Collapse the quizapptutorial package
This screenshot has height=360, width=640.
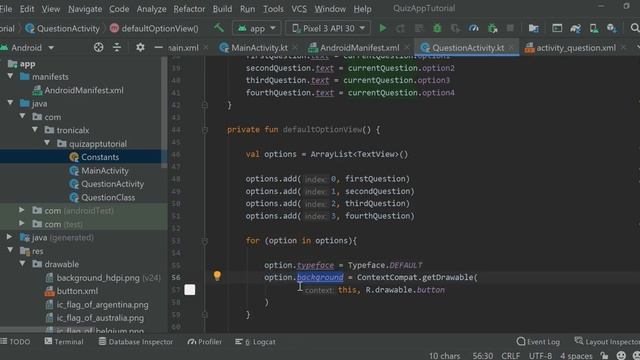[x=47, y=143]
